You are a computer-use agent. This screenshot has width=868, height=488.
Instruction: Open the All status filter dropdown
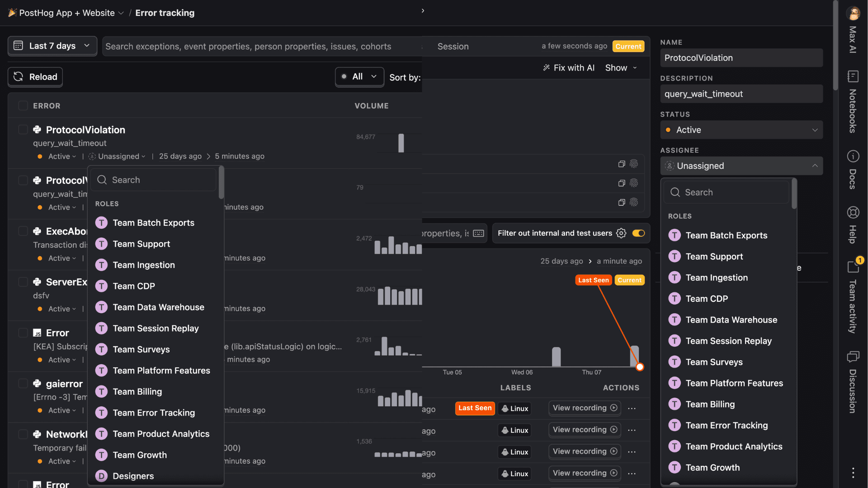[359, 76]
